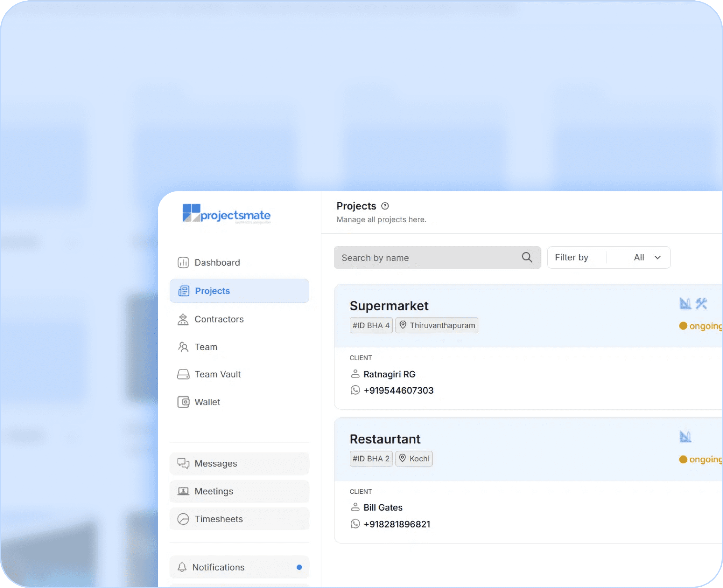Open the Restaurtant project title
The image size is (723, 588).
385,439
